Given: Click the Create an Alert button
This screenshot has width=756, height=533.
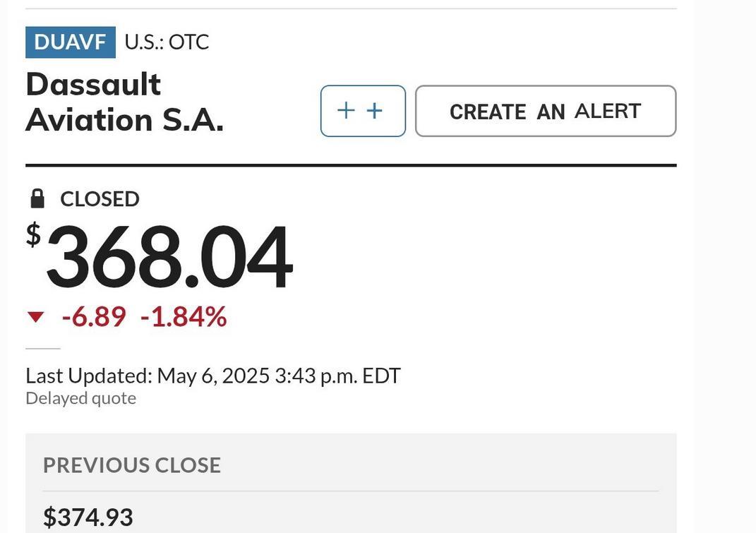Looking at the screenshot, I should 546,111.
